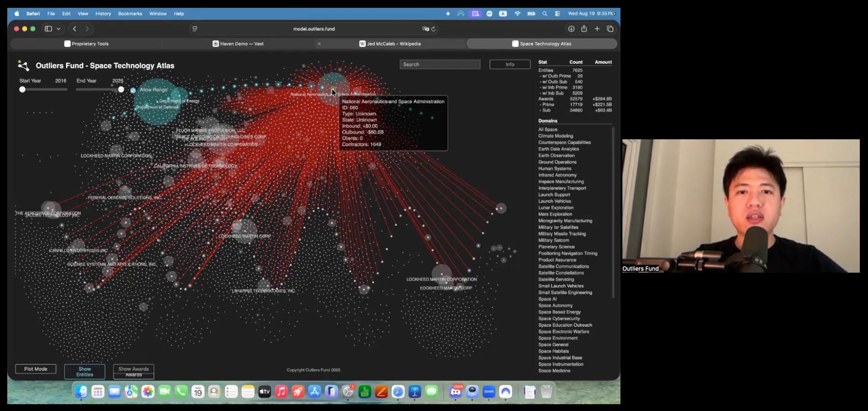Open the Calendar app in Dock

coord(198,392)
